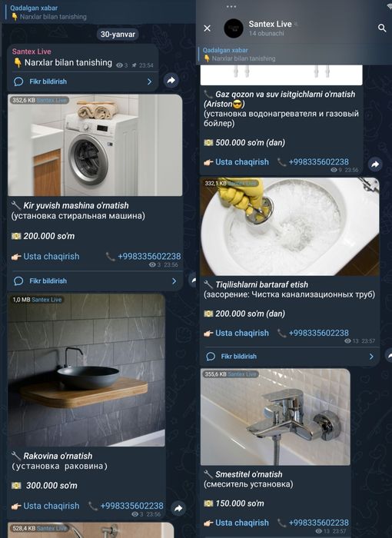Expand comments arrow under Kir yuvish mashina post
392x538 pixels.
coord(174,281)
